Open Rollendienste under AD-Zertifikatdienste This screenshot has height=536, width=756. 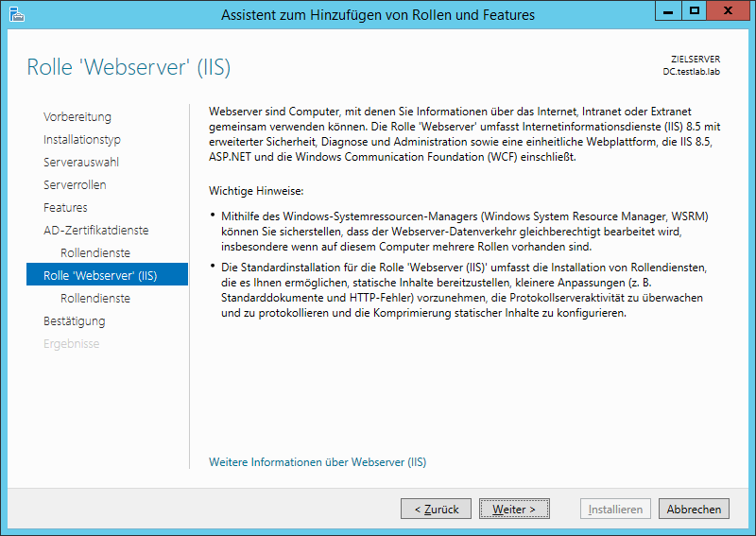point(95,252)
